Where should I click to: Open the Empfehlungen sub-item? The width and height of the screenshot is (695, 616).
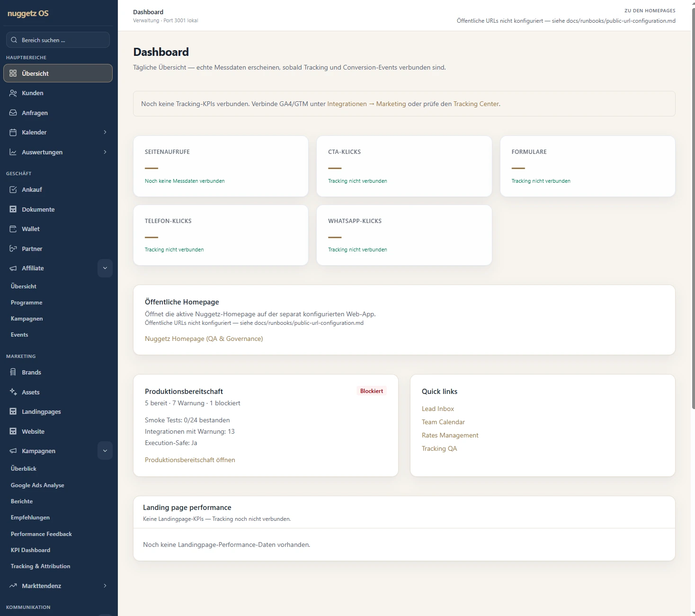(30, 518)
